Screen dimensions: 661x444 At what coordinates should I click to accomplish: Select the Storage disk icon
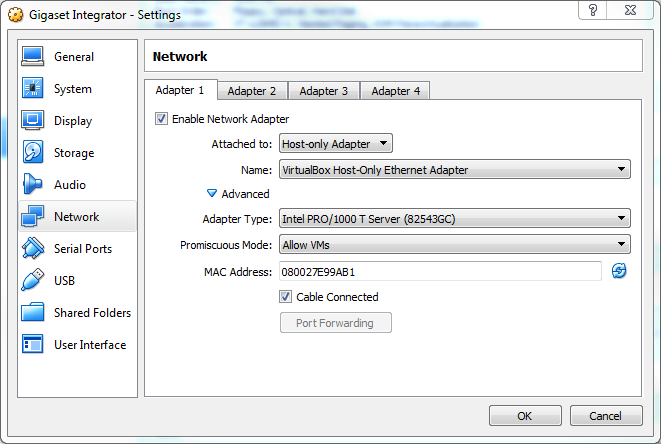tap(32, 152)
